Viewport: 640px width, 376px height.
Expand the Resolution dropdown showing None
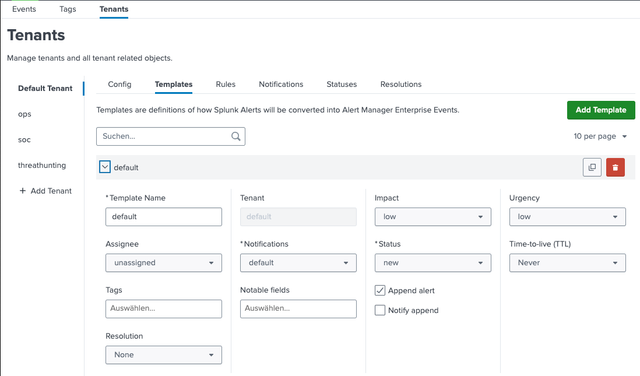pyautogui.click(x=164, y=355)
